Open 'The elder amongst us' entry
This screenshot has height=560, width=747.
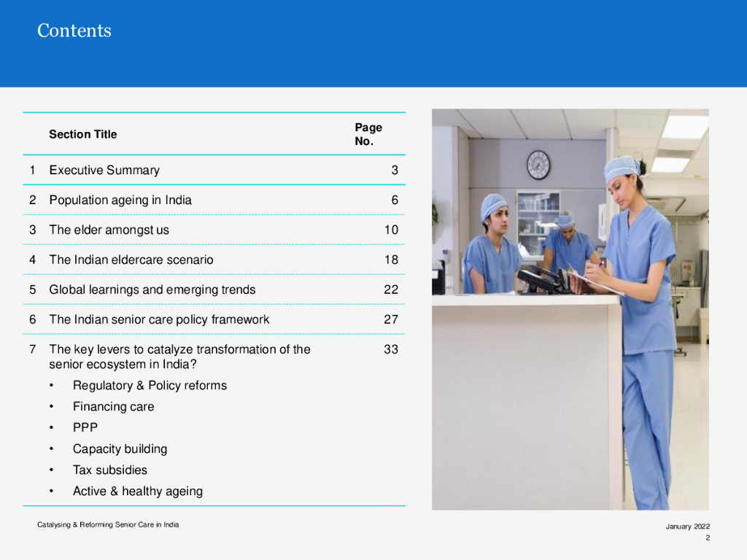pos(109,230)
